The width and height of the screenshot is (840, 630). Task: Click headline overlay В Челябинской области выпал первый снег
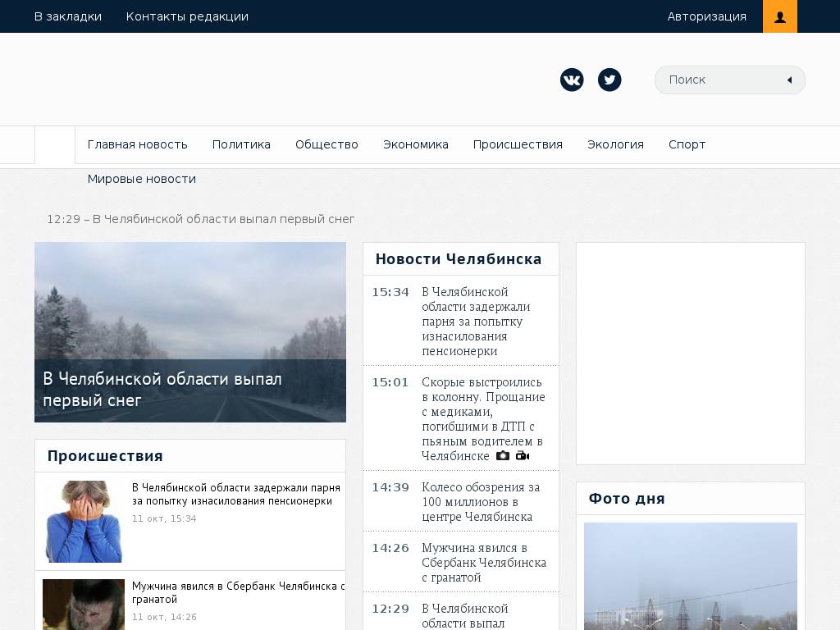pyautogui.click(x=162, y=390)
